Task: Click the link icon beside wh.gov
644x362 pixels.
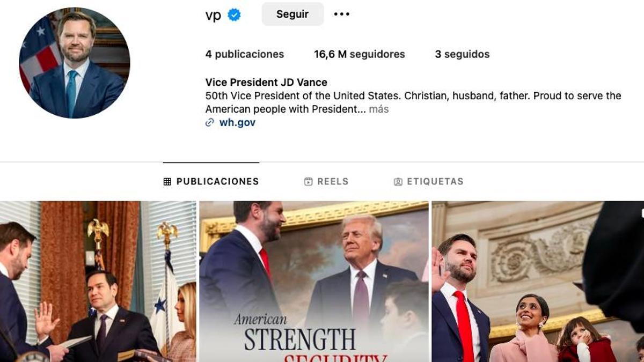Action: click(x=210, y=123)
